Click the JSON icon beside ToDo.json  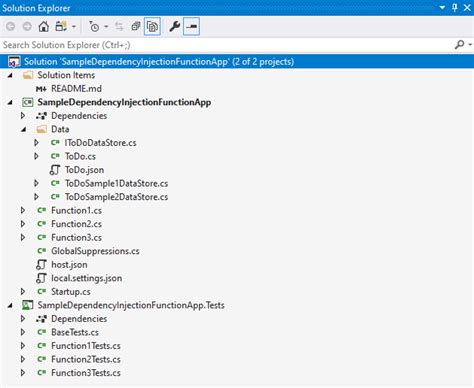(55, 170)
